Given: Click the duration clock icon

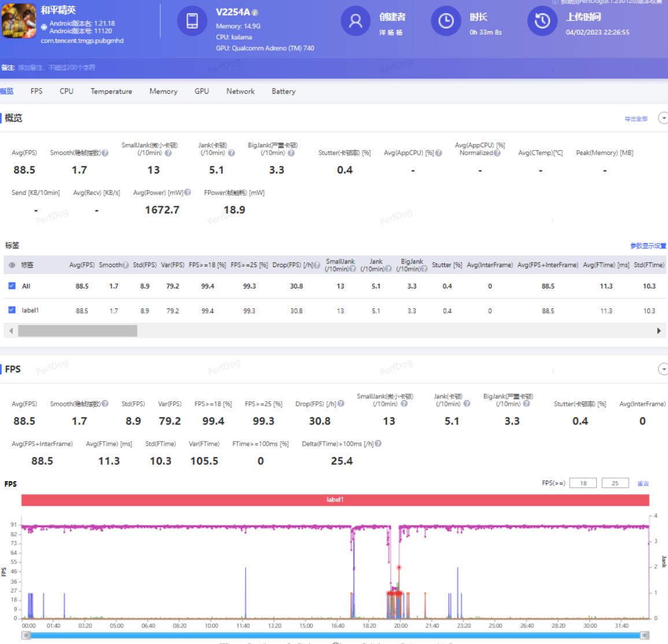Looking at the screenshot, I should click(x=446, y=21).
